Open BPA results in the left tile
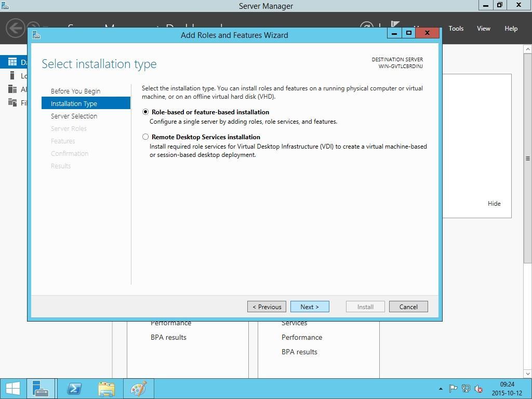 168,337
